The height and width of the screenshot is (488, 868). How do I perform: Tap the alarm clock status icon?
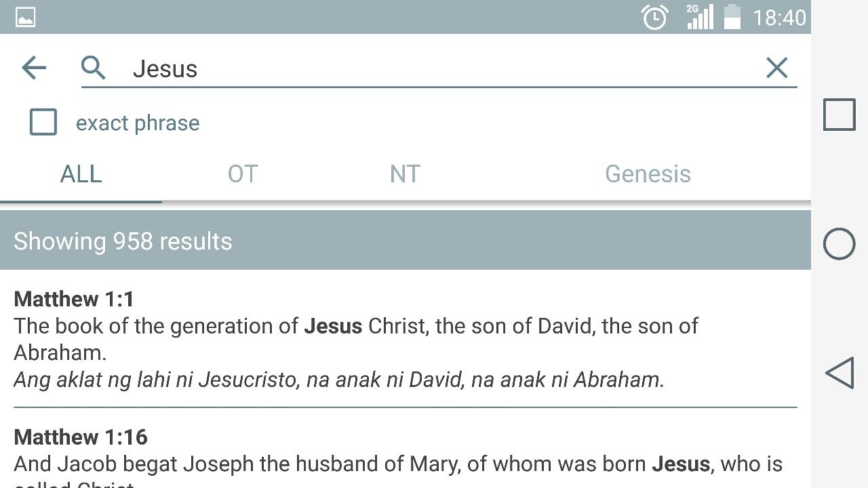click(x=654, y=17)
